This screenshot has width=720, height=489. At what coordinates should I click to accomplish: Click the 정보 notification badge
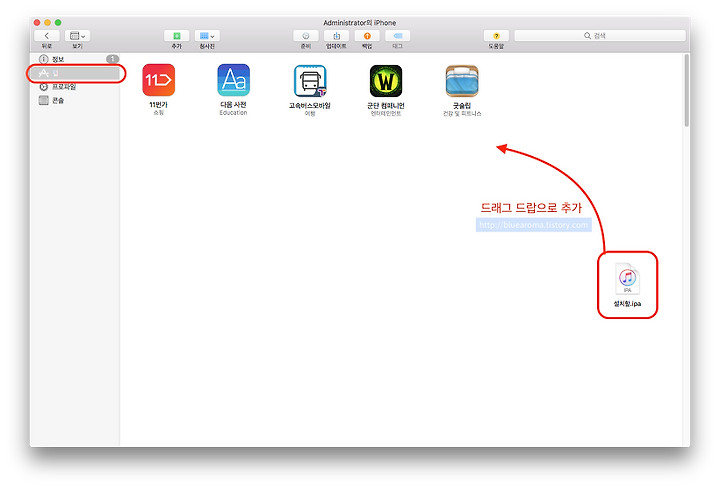click(112, 59)
